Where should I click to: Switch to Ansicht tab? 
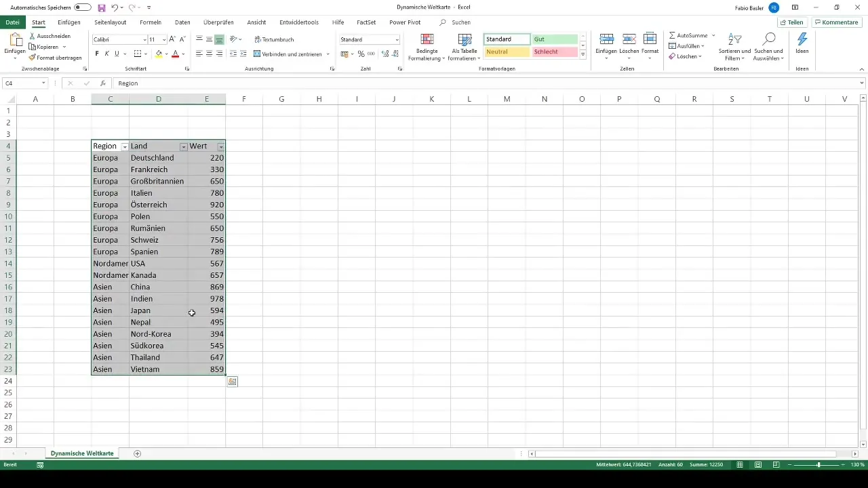(256, 22)
